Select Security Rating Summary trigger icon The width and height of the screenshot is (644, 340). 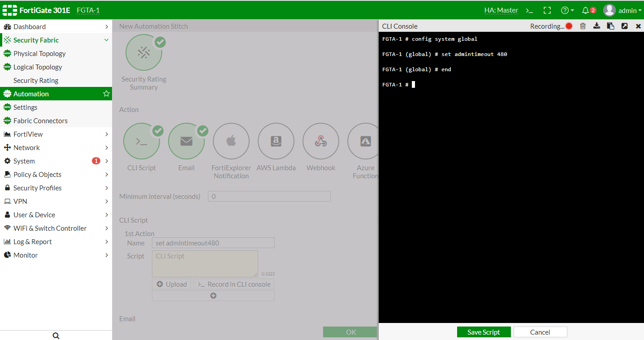(x=143, y=52)
